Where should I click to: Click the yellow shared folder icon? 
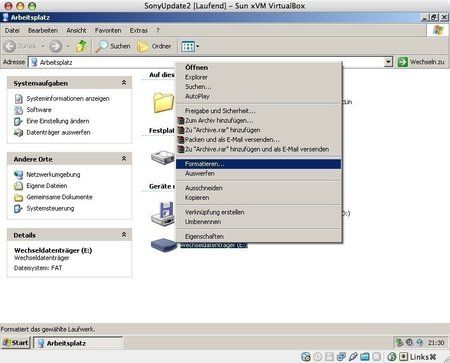tap(163, 102)
